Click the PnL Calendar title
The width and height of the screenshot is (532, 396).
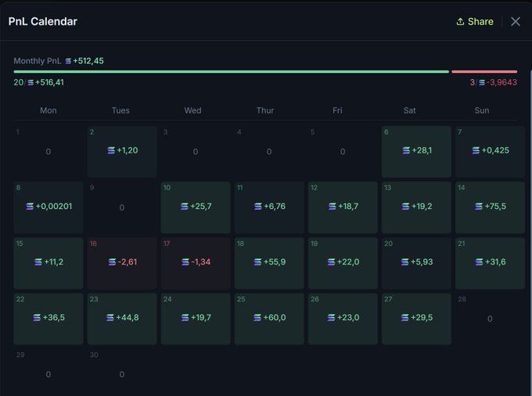(x=43, y=22)
